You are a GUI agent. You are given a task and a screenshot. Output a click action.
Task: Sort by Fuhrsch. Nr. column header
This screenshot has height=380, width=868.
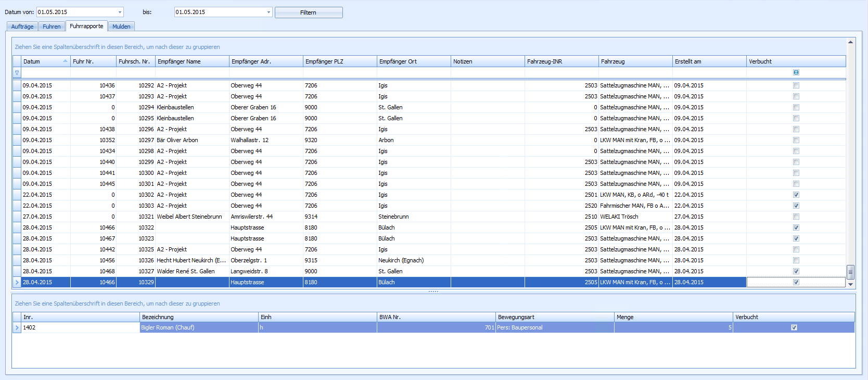(136, 61)
